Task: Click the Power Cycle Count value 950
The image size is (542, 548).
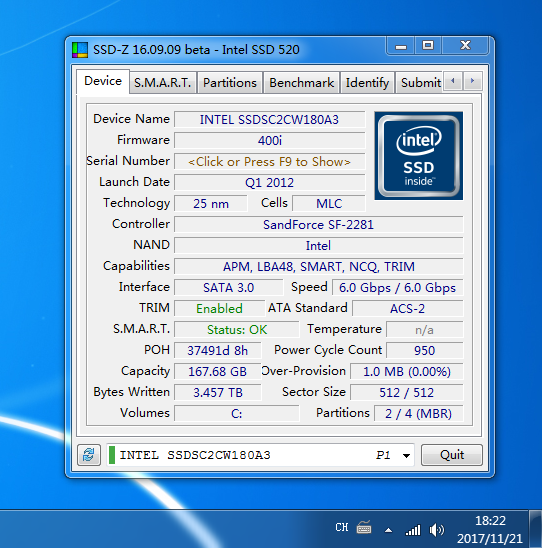Action: click(x=425, y=351)
